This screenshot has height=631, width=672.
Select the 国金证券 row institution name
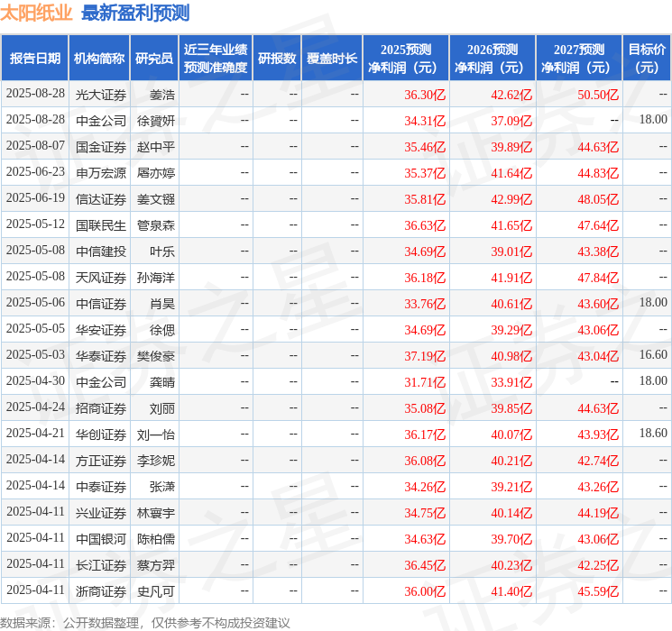(101, 147)
